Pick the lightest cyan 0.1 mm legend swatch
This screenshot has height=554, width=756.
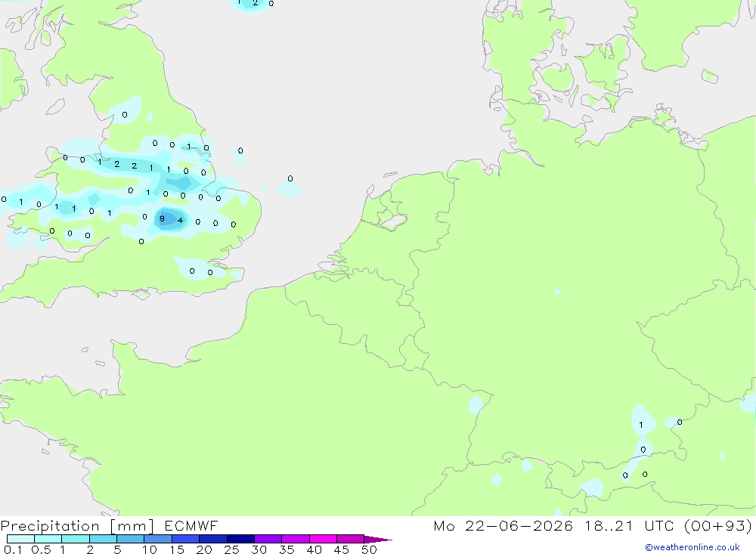click(x=20, y=539)
